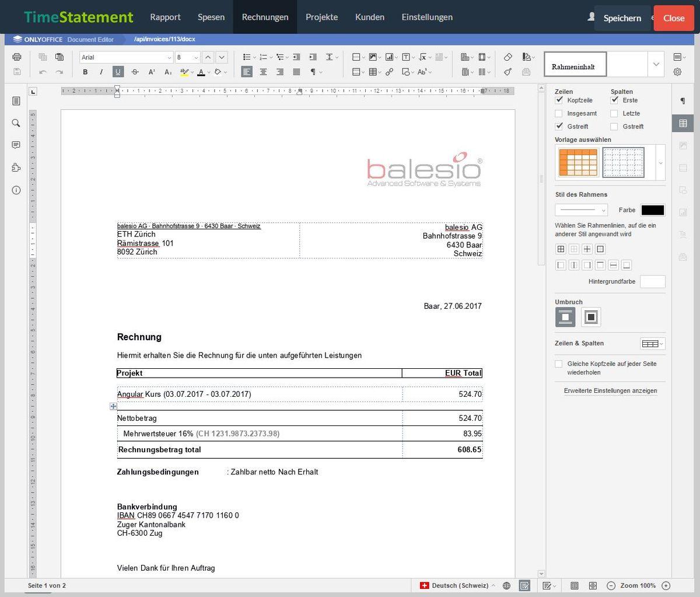
Task: Open the Projekte menu
Action: pyautogui.click(x=321, y=17)
